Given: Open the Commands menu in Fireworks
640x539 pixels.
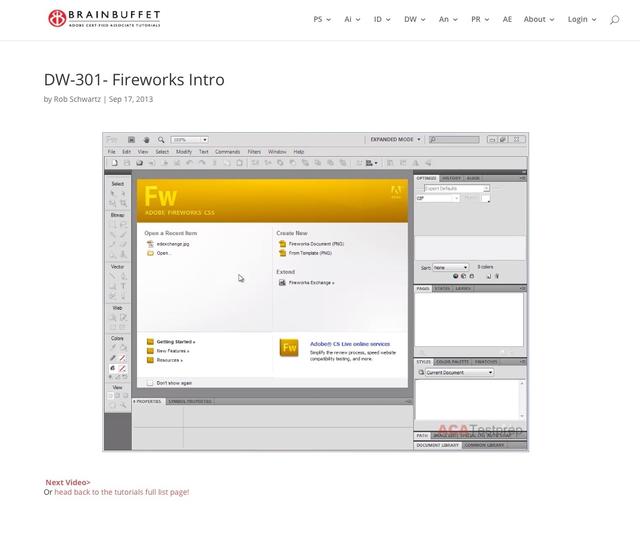Looking at the screenshot, I should (227, 152).
